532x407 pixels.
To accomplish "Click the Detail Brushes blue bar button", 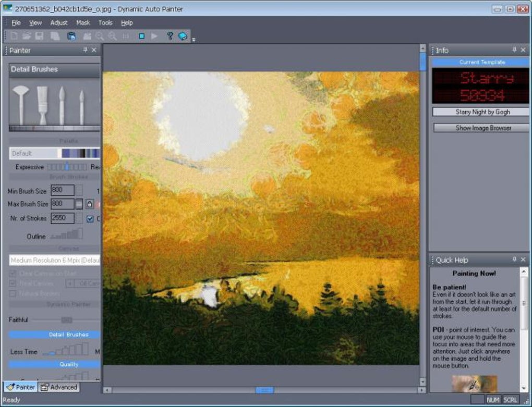I will [x=55, y=335].
